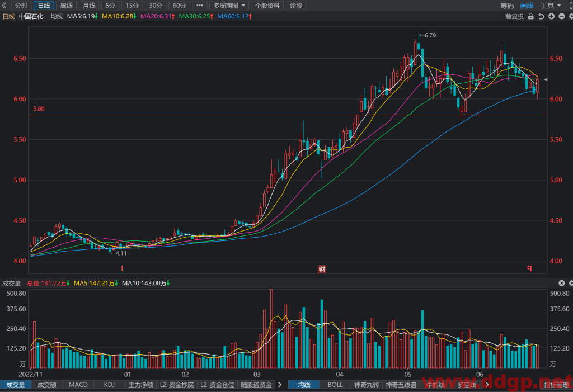
Task: Toggle the 画线 drawing mode
Action: point(527,6)
